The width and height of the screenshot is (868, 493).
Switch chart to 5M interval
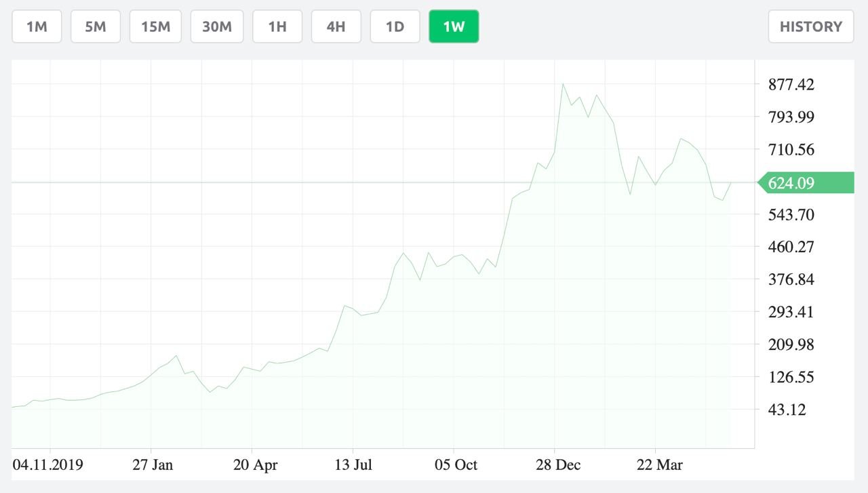(96, 26)
